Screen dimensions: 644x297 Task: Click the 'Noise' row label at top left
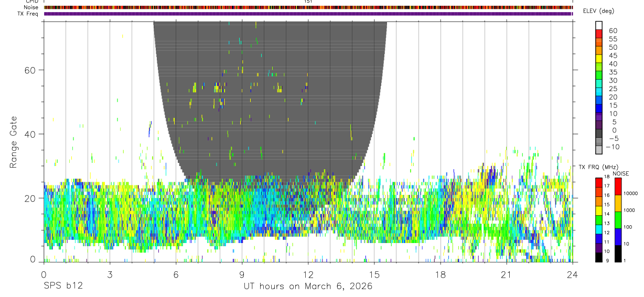(31, 7)
